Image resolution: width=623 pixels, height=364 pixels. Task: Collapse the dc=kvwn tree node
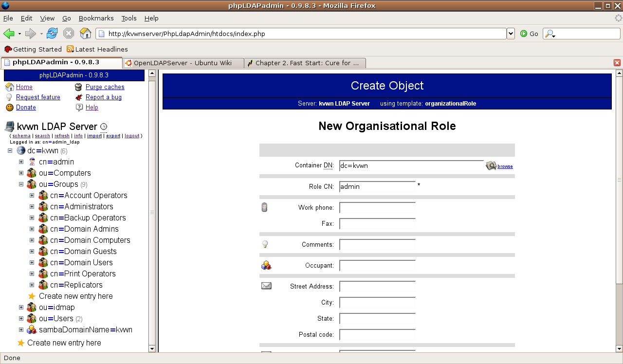[x=10, y=150]
